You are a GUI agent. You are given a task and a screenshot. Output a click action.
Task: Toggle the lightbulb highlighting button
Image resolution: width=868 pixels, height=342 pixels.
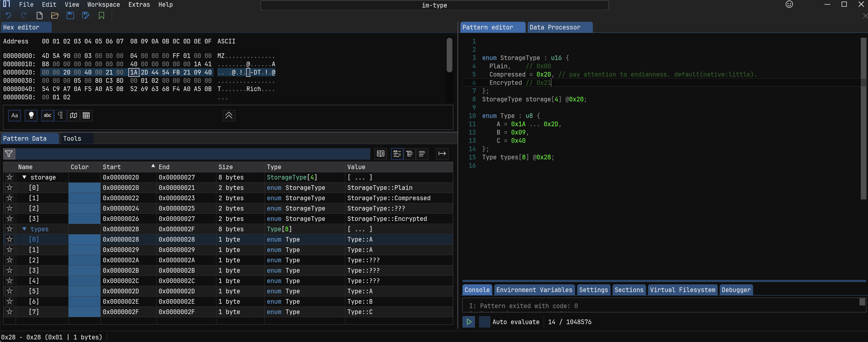(31, 116)
